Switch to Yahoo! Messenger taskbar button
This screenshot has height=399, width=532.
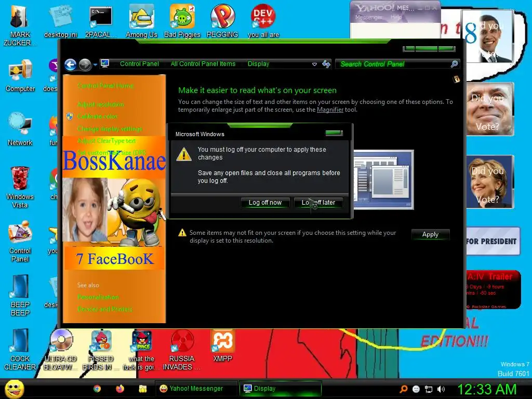click(x=196, y=389)
